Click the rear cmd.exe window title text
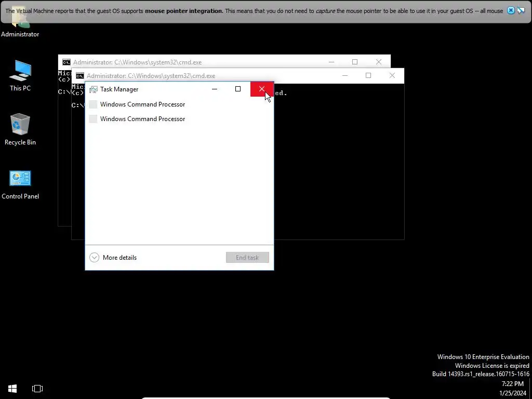Image resolution: width=532 pixels, height=399 pixels. [x=137, y=62]
